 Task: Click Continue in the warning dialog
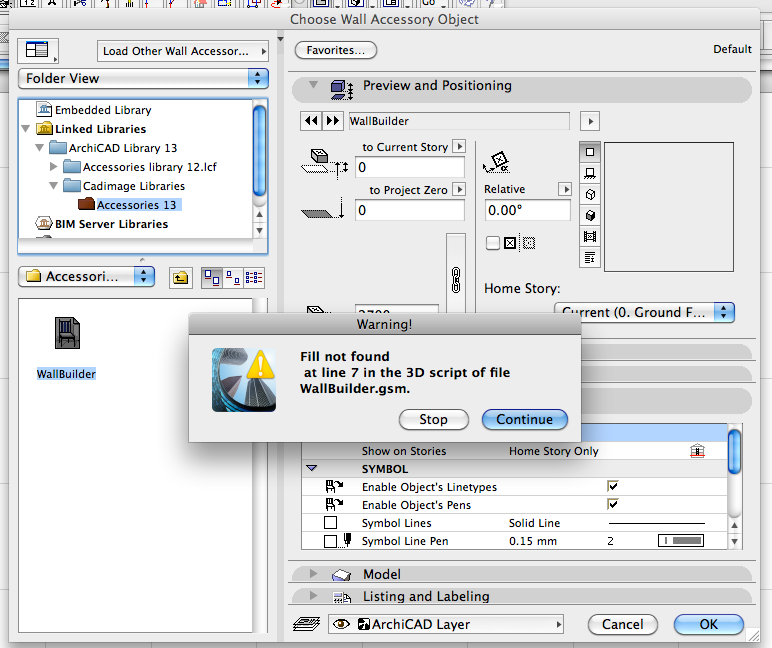click(x=524, y=420)
